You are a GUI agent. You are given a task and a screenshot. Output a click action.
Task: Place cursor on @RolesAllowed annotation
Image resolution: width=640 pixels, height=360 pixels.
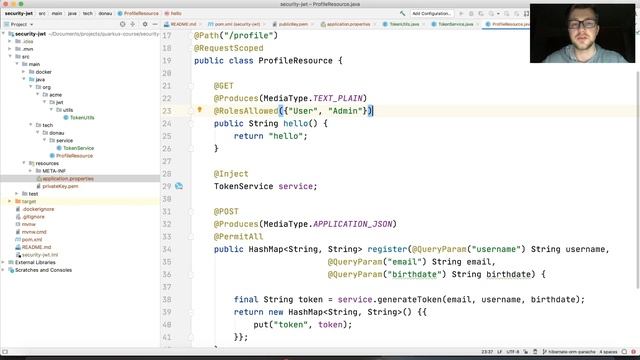click(246, 111)
